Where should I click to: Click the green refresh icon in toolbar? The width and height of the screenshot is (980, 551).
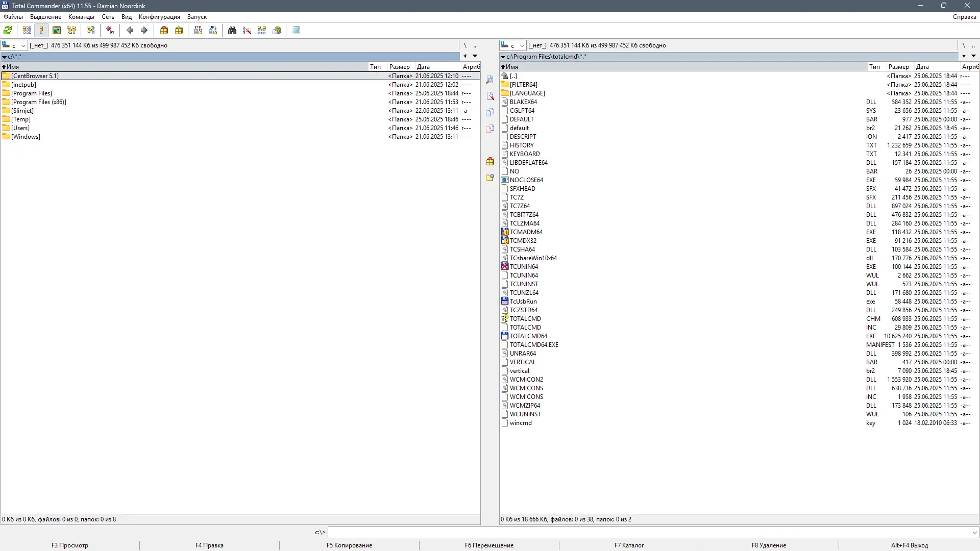8,31
